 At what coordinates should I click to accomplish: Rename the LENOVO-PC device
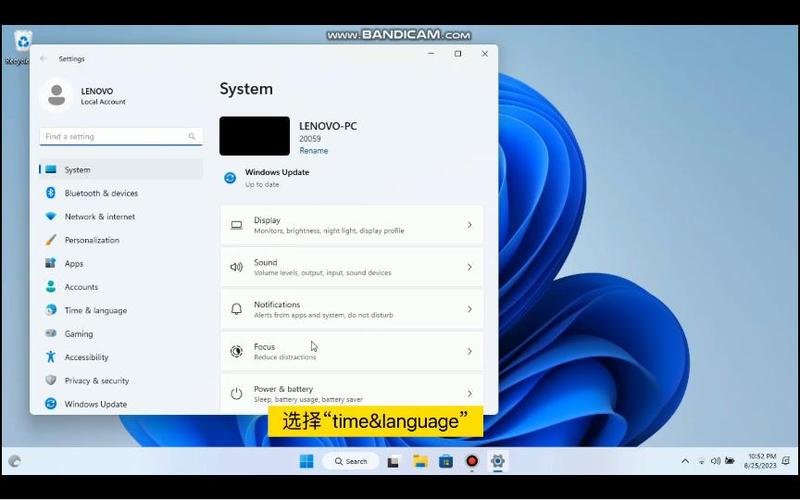click(313, 151)
